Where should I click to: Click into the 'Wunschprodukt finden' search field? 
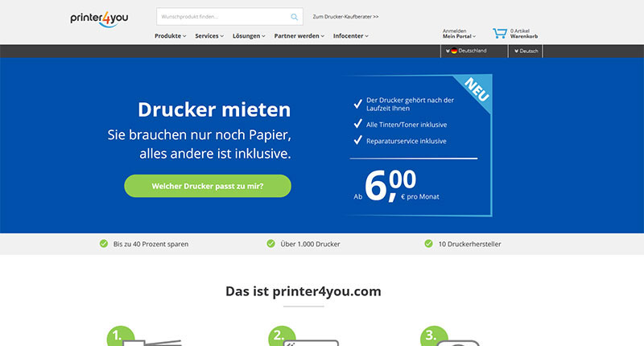pos(221,16)
